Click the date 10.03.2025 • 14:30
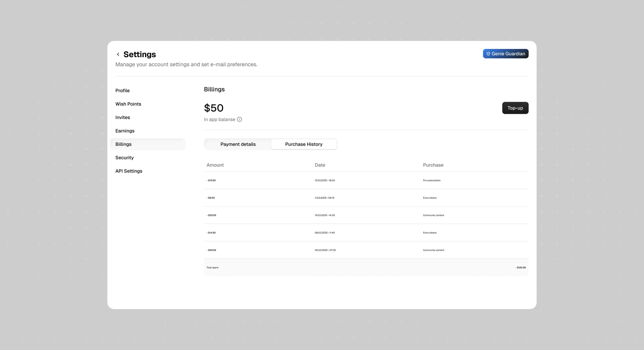 point(325,215)
